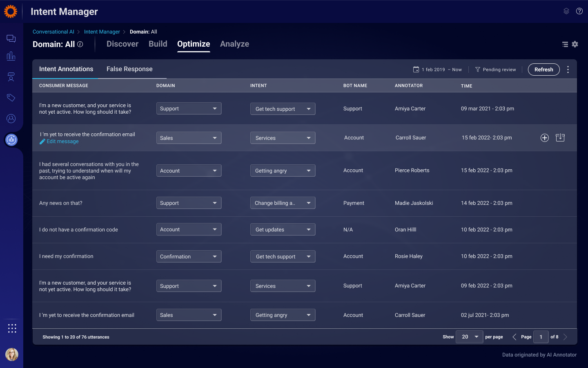This screenshot has height=368, width=588.
Task: Open the agent chat person sidebar icon
Action: coord(11,77)
